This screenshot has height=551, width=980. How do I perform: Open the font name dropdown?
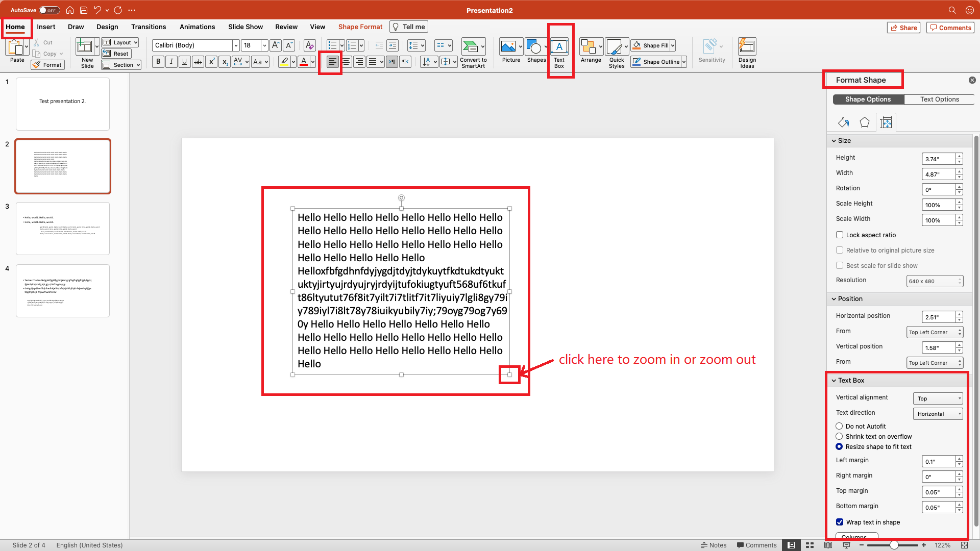(x=236, y=45)
